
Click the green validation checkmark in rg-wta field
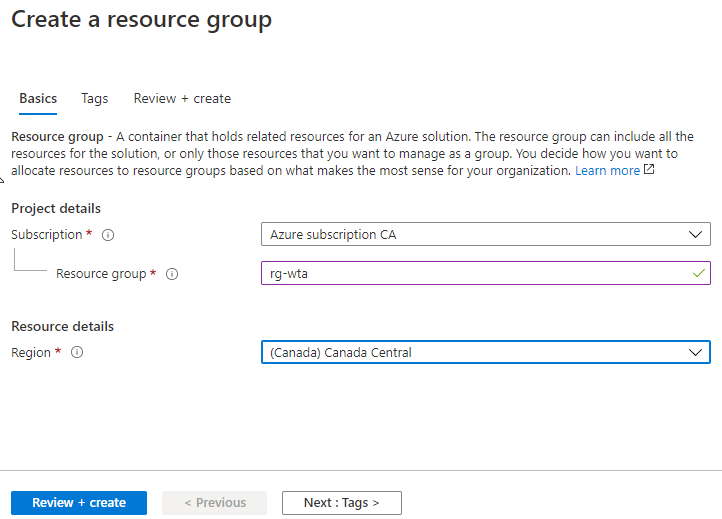pos(697,273)
